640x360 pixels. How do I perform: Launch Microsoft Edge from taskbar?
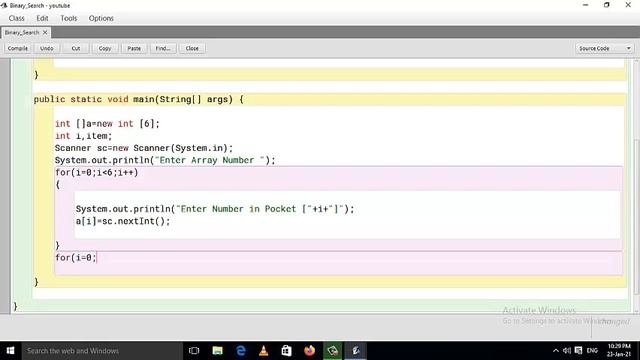pyautogui.click(x=241, y=351)
